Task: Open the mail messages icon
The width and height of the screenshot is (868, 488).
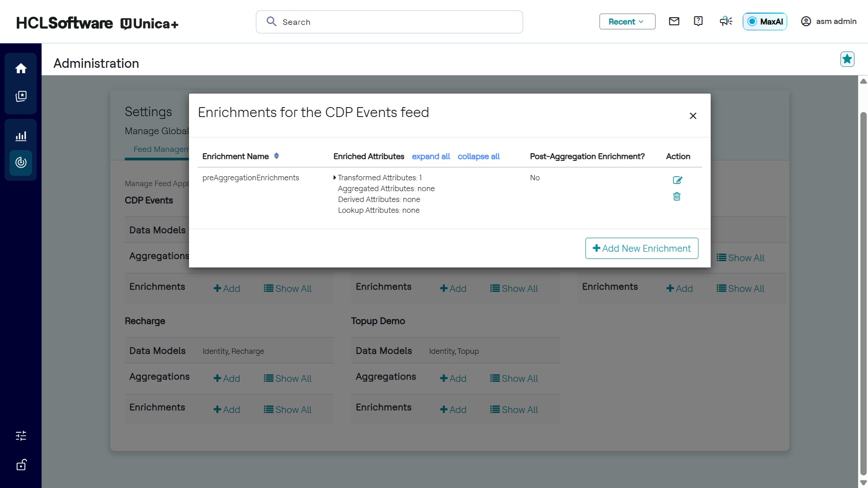Action: tap(674, 21)
